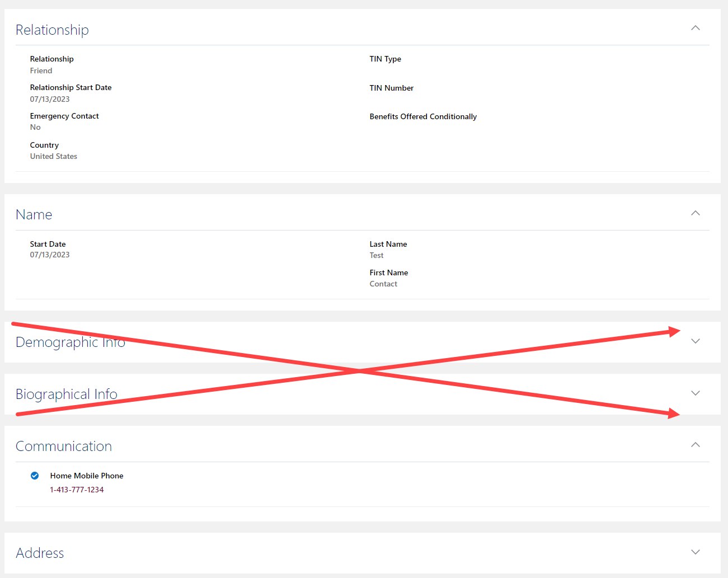Image resolution: width=728 pixels, height=578 pixels.
Task: Expand the Address section
Action: (x=695, y=552)
